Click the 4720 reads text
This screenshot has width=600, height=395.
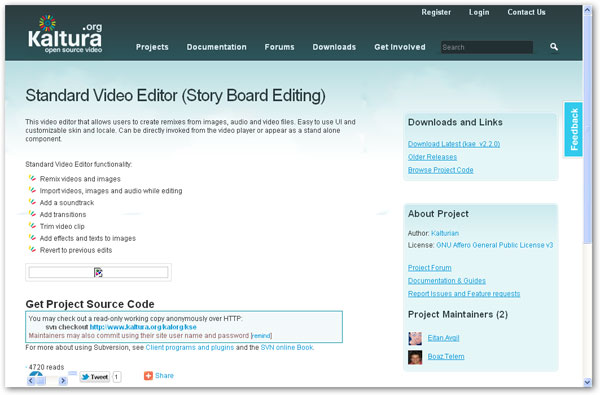pos(46,367)
